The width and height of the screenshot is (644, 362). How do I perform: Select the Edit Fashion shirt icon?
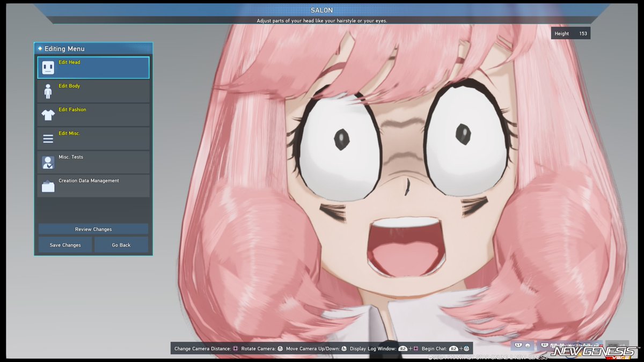48,115
